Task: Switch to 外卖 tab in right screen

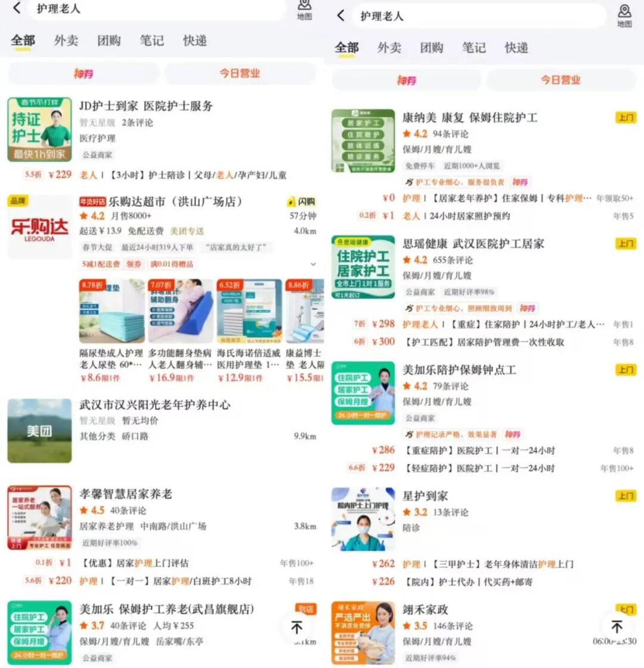Action: pyautogui.click(x=389, y=48)
